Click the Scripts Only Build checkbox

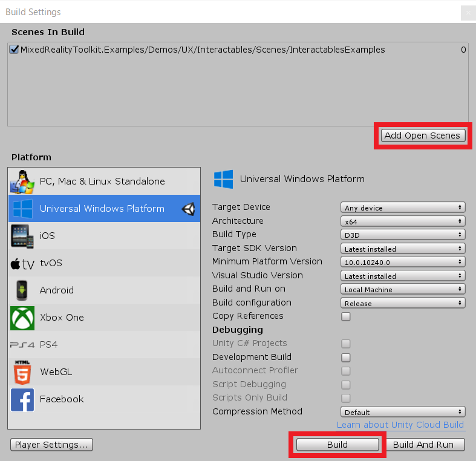(x=346, y=398)
